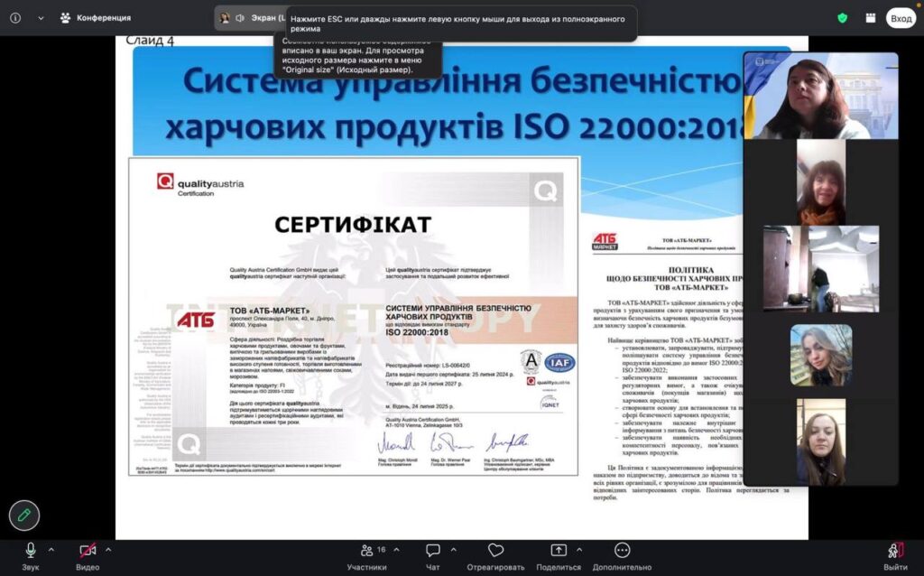Open the Участники participants panel
Screen dimensions: 924x576
tap(366, 552)
